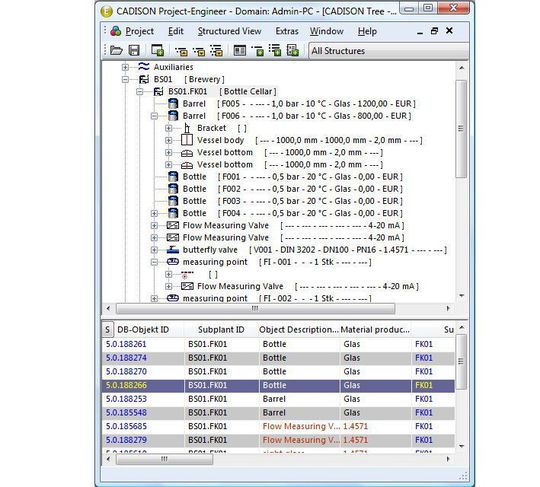Click the bottle icon for F001

point(173,177)
